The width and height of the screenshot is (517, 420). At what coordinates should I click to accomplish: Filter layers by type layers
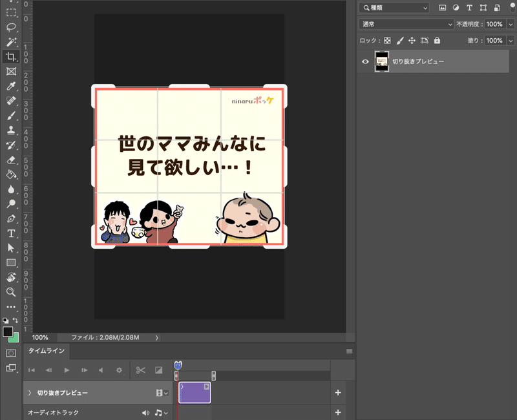click(470, 8)
